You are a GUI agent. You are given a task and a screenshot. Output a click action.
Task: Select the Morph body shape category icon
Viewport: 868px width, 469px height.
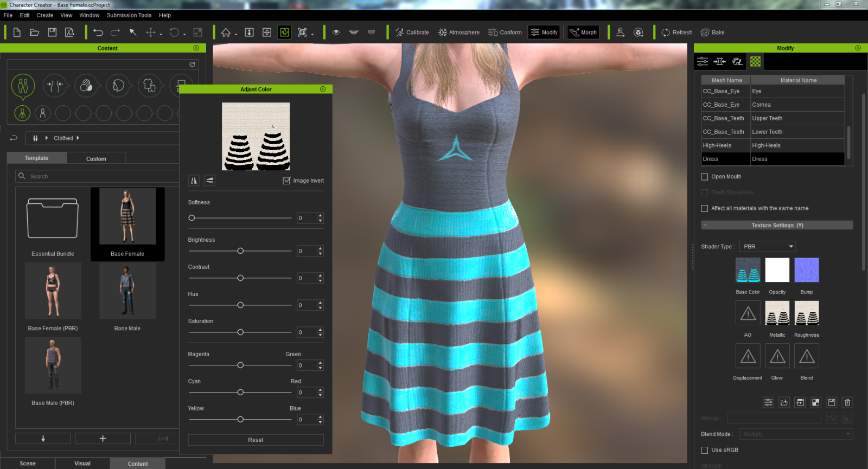click(55, 86)
